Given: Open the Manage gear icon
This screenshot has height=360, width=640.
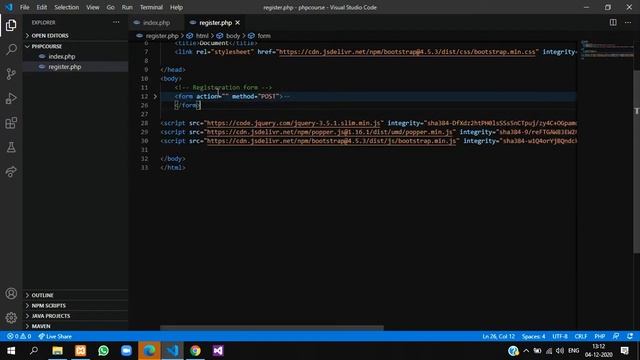Looking at the screenshot, I should click(11, 317).
